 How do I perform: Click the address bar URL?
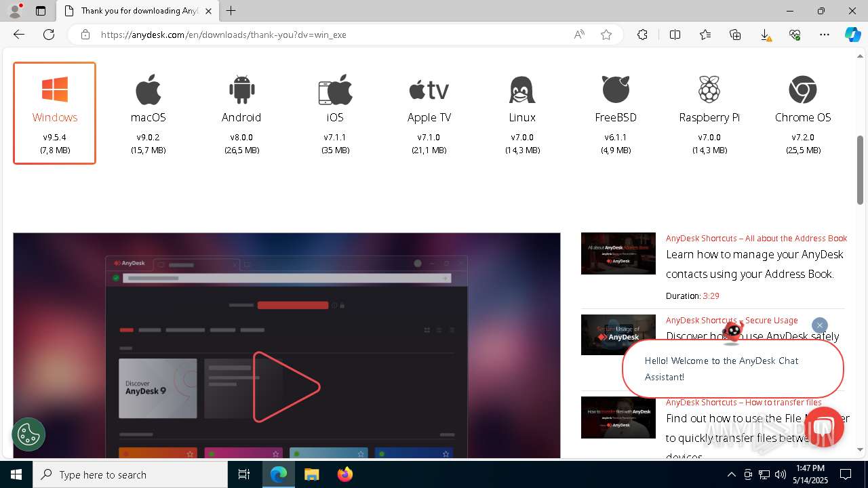(x=224, y=35)
